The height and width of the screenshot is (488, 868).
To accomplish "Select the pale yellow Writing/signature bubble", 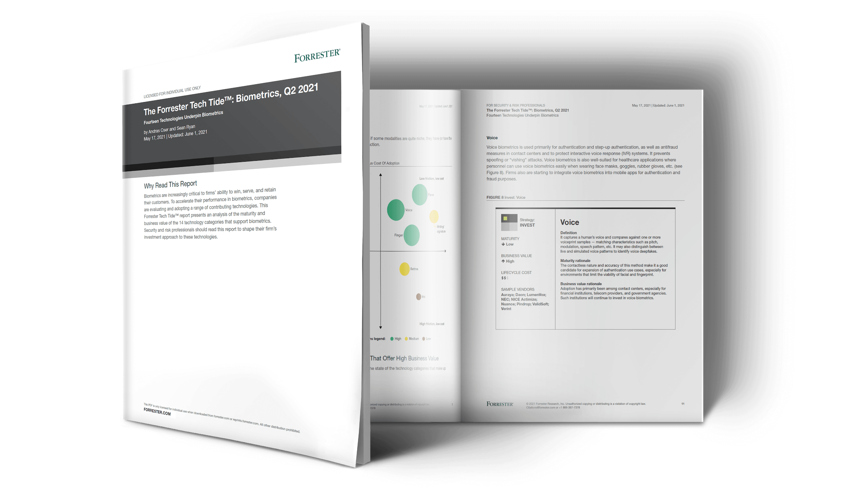I will pyautogui.click(x=434, y=216).
